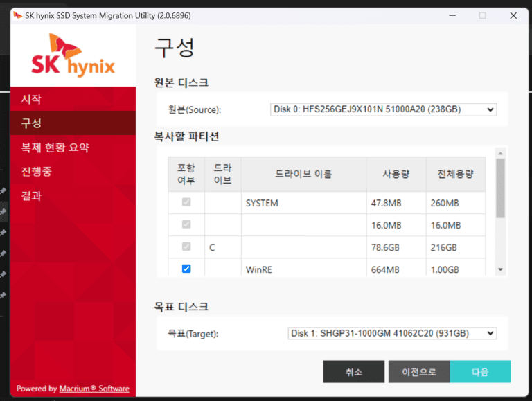Screen dimensions: 532x401
Task: Toggle the C drive partition checkbox
Action: [186, 247]
